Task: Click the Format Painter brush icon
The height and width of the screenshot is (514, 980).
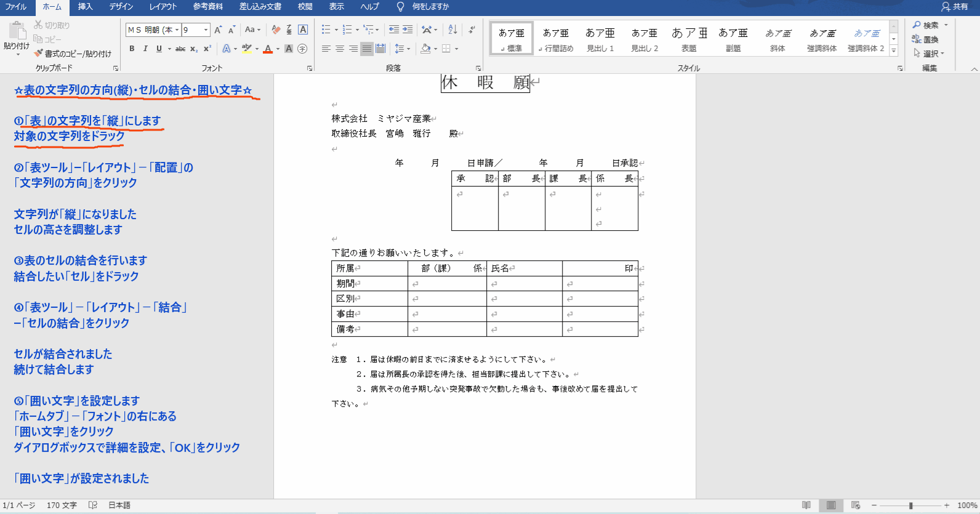Action: click(x=39, y=54)
